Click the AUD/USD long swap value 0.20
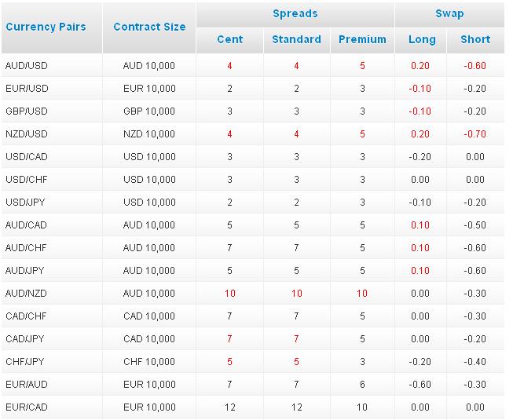513x420 pixels. pos(420,66)
